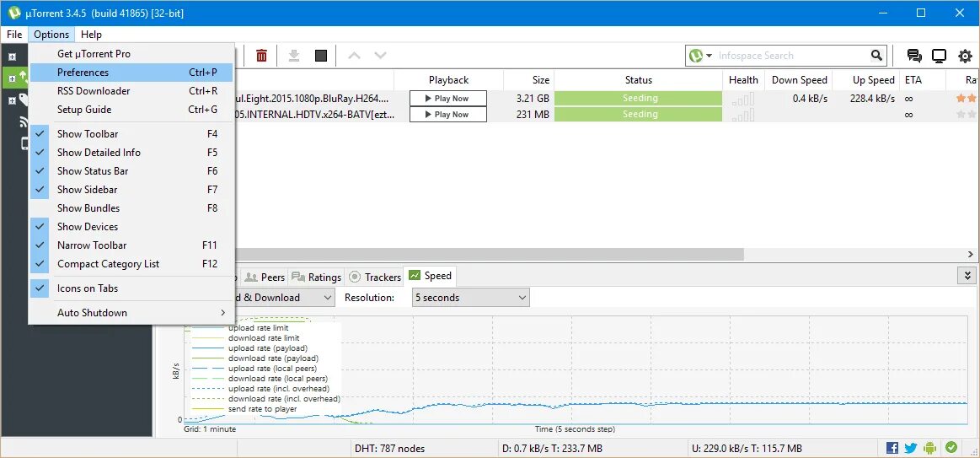The image size is (980, 458).
Task: Click horizontal scrollbar thumb in torrent list
Action: click(x=489, y=255)
